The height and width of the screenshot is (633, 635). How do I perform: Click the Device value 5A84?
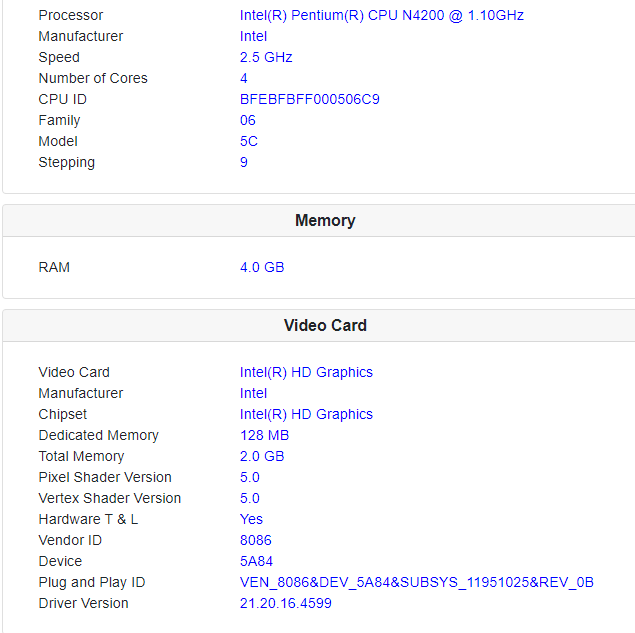256,561
